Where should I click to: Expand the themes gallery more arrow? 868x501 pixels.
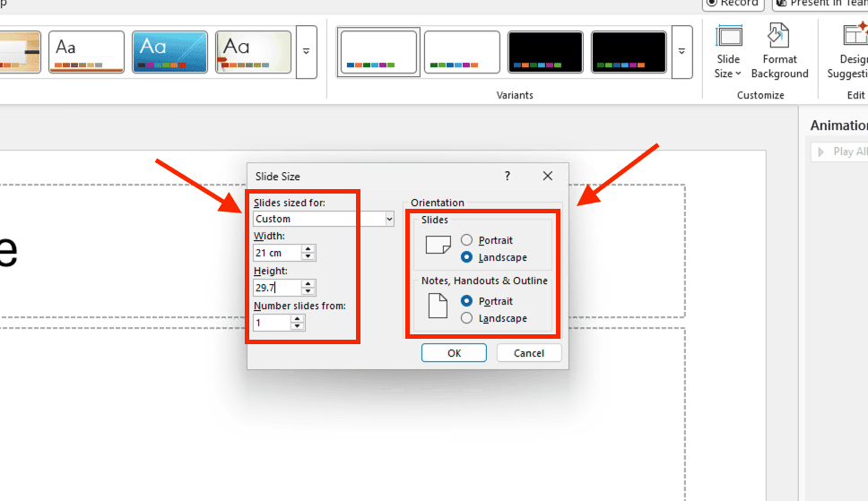[x=307, y=52]
